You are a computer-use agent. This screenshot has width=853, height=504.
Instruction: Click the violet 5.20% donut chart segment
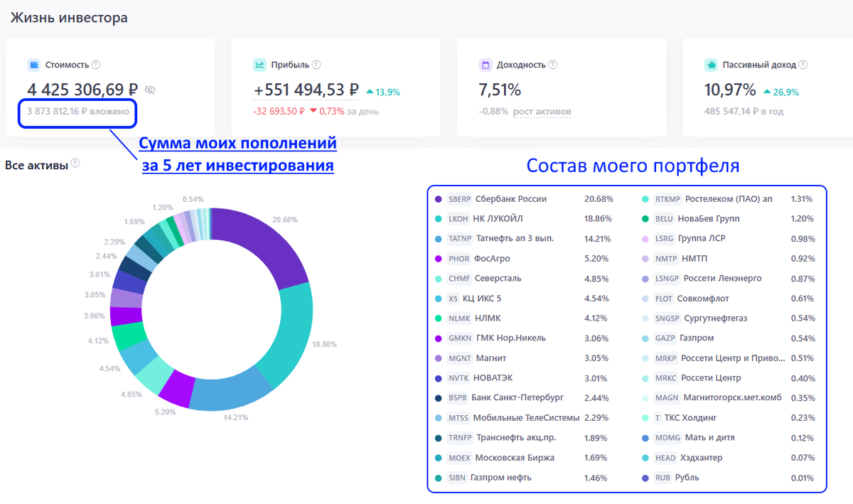tap(176, 387)
